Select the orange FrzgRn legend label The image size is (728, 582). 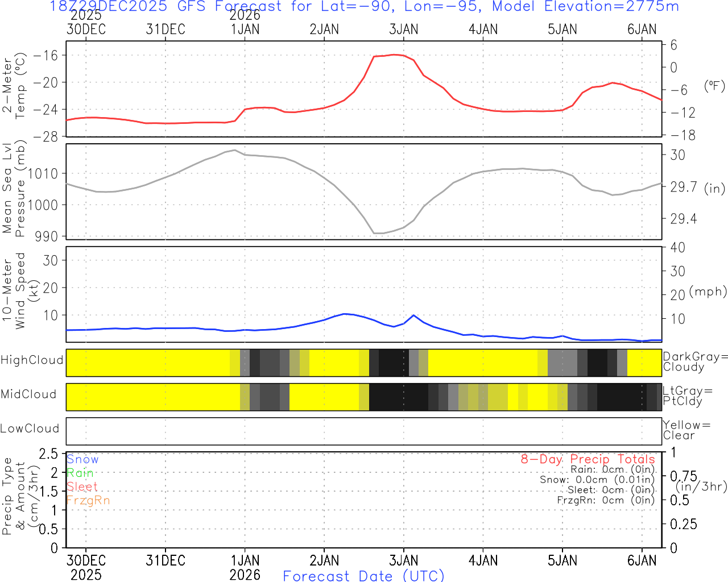88,500
